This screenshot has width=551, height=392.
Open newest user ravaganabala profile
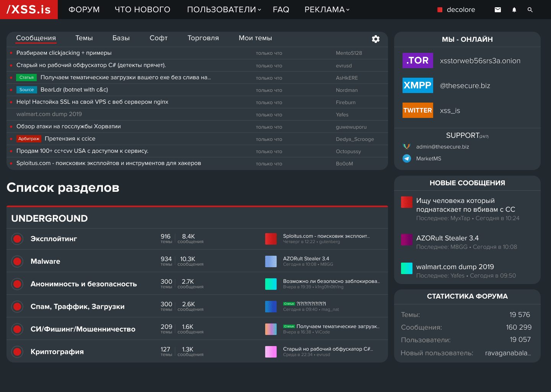tap(508, 353)
